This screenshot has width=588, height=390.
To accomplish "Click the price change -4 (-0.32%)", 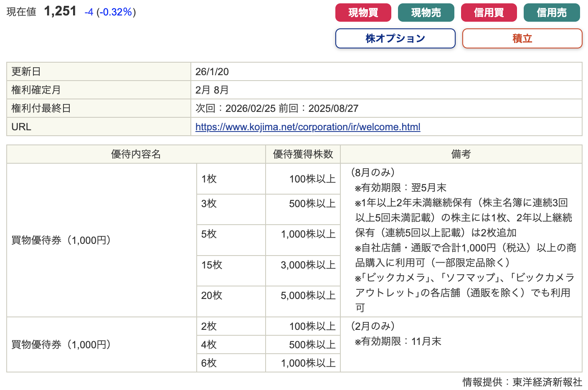I will click(110, 12).
